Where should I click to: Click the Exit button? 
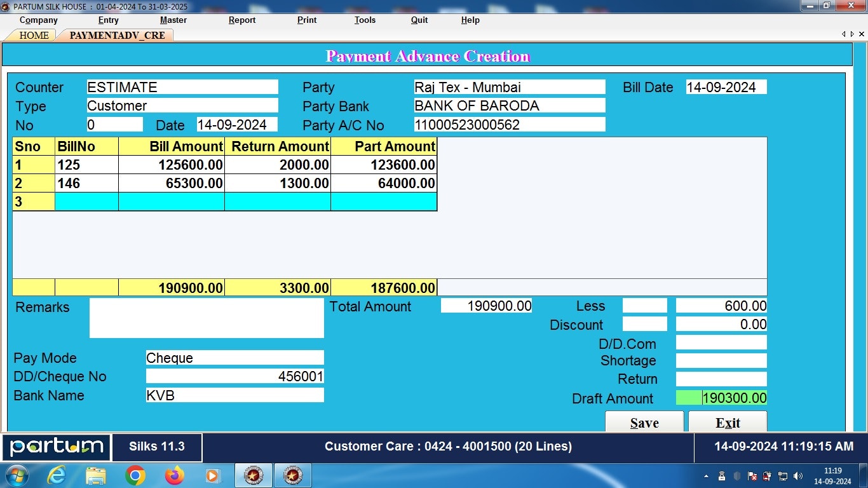[728, 423]
